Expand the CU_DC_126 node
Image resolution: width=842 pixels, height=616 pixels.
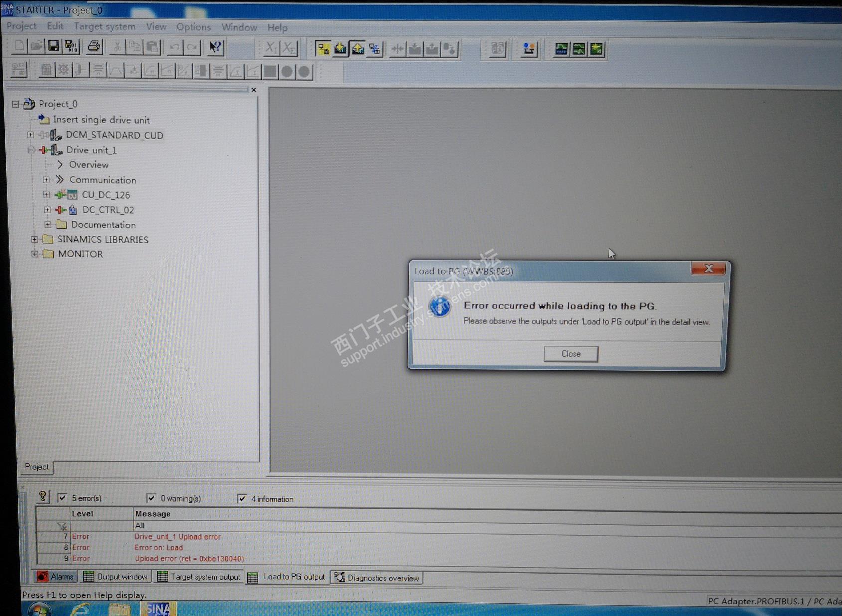click(x=47, y=194)
